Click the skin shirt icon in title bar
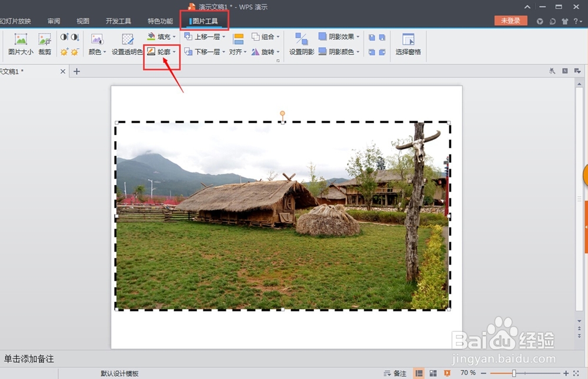 (564, 21)
